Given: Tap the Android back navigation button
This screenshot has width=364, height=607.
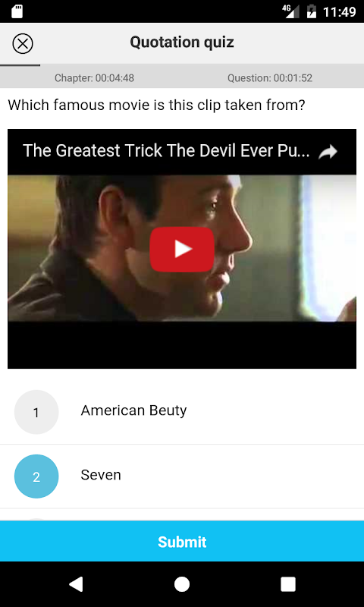Looking at the screenshot, I should [x=76, y=584].
